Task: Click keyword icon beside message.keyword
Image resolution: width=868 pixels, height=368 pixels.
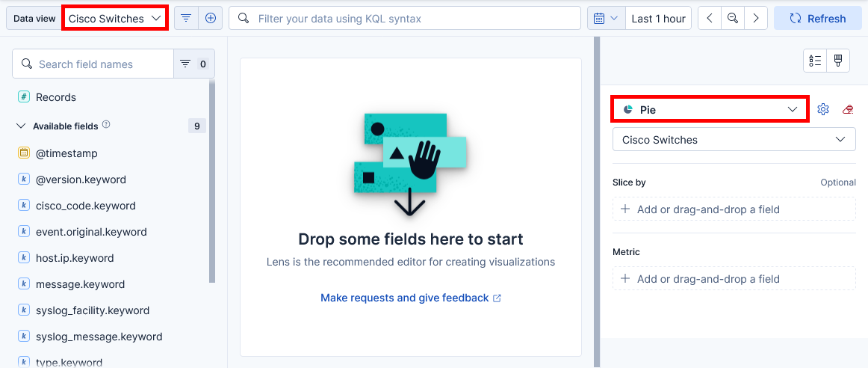Action: [x=23, y=284]
